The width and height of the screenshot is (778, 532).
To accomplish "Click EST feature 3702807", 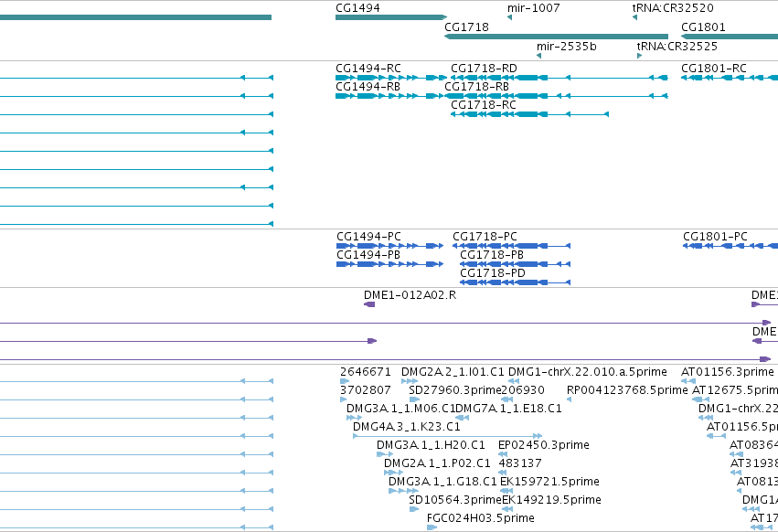I will point(344,399).
